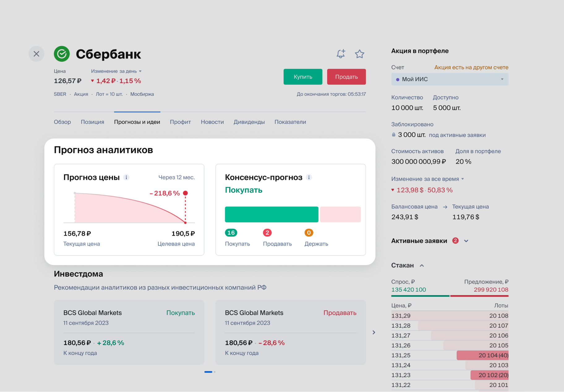The width and height of the screenshot is (564, 392).
Task: Click the red dot at forecast target point
Action: [x=186, y=193]
